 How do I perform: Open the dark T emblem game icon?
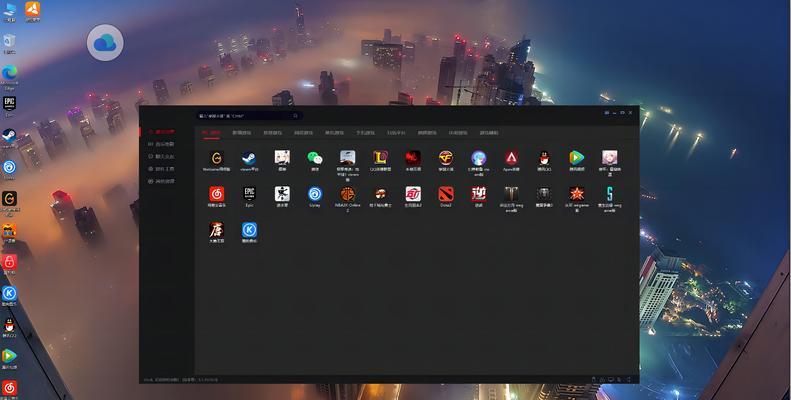click(x=511, y=194)
